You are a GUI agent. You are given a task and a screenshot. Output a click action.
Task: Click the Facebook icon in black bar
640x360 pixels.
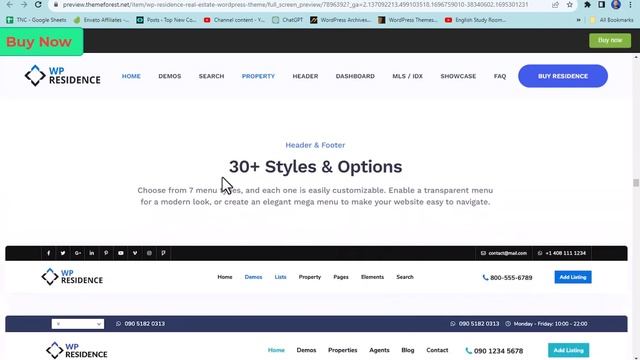click(x=49, y=253)
